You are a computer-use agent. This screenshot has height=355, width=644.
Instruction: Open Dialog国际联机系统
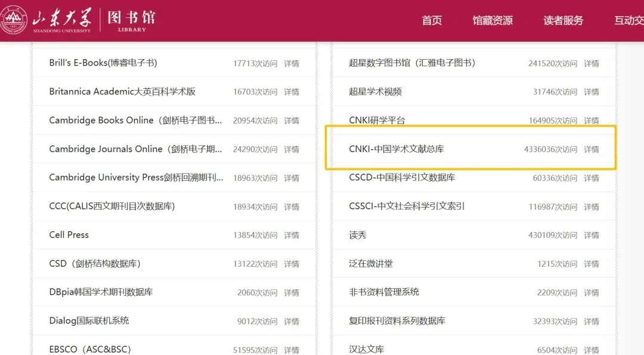(x=89, y=320)
